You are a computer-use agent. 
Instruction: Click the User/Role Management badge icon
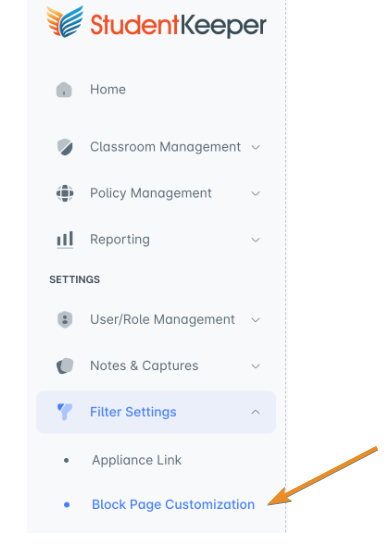click(x=65, y=319)
